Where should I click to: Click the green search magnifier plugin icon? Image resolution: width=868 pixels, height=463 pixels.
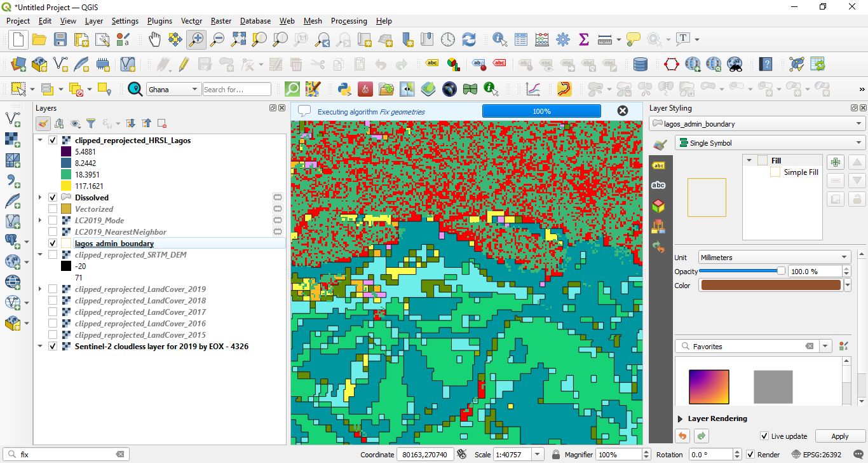click(292, 89)
